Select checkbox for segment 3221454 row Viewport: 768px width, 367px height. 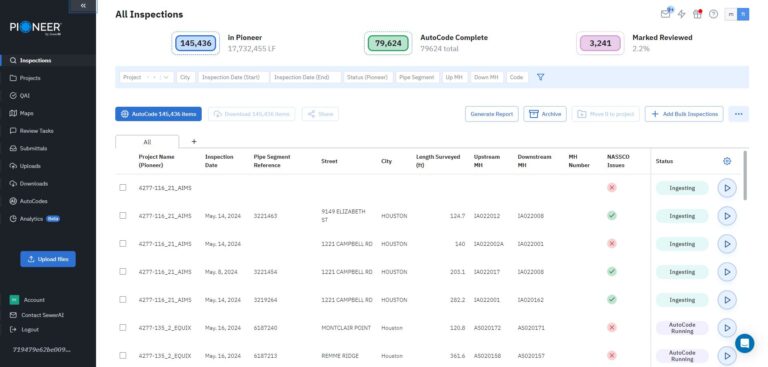click(123, 271)
